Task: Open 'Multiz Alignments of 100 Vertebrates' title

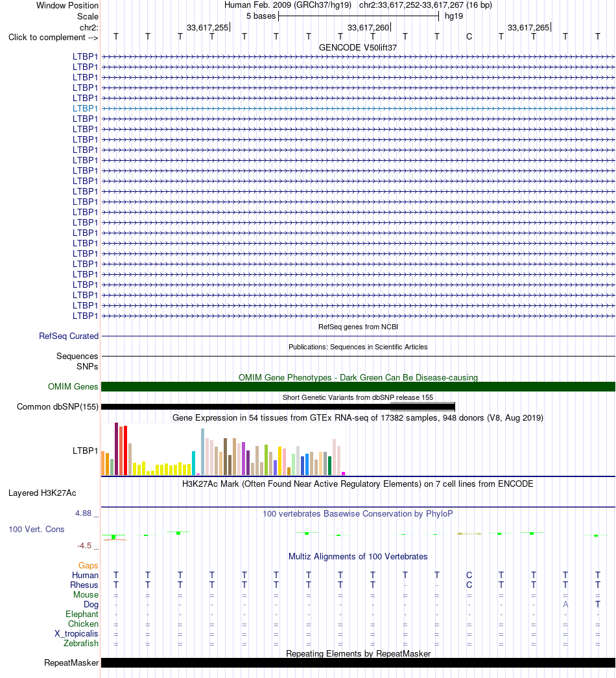Action: click(358, 557)
